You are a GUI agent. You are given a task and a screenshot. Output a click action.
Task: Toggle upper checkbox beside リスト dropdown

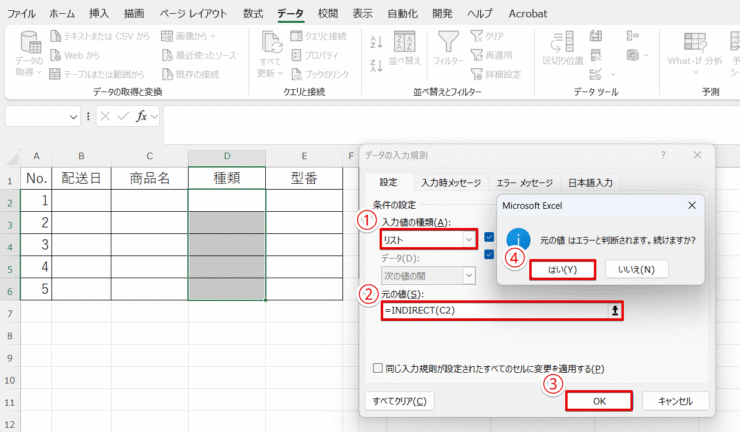pos(489,237)
